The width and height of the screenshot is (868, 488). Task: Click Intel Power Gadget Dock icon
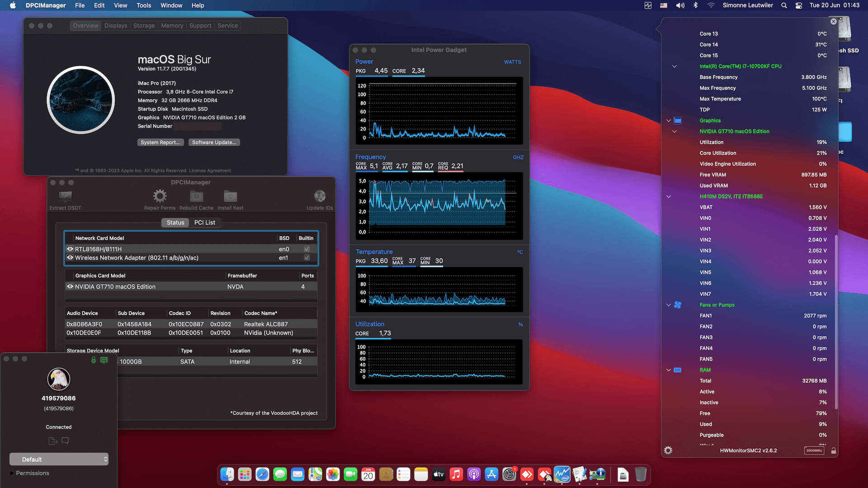point(562,474)
